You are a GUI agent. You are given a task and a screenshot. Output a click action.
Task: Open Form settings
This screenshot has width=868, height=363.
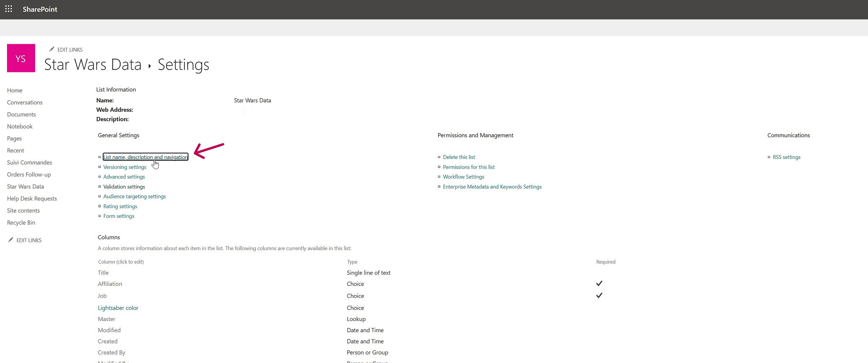click(119, 216)
